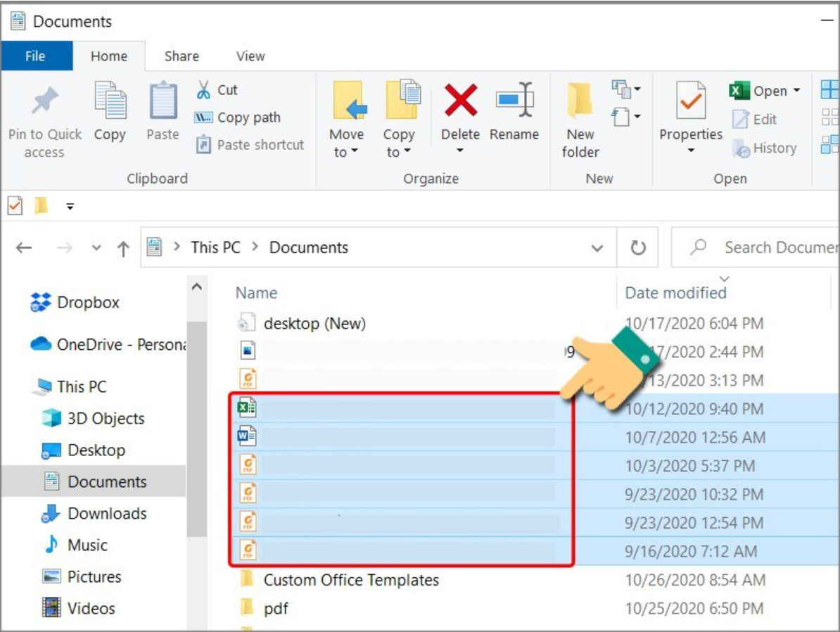Open the Move to folder menu
The width and height of the screenshot is (840, 632).
(x=346, y=120)
